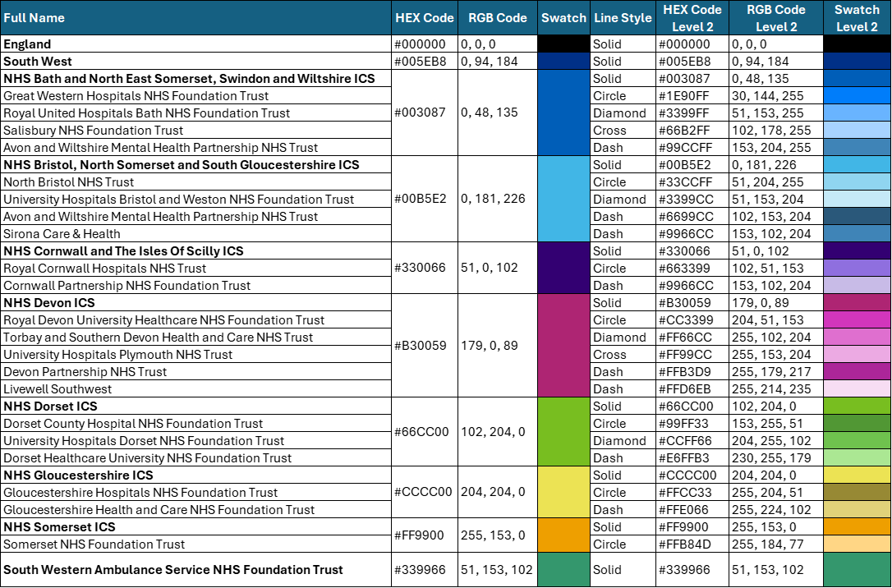Viewport: 892px width, 588px height.
Task: Click the Level 2 swatch for Somerset NHS Foundation Trust
Action: click(857, 544)
